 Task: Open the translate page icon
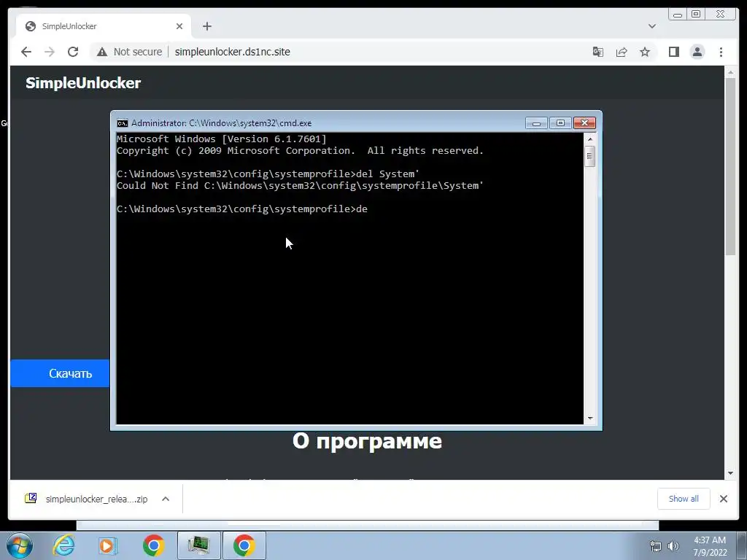click(598, 52)
